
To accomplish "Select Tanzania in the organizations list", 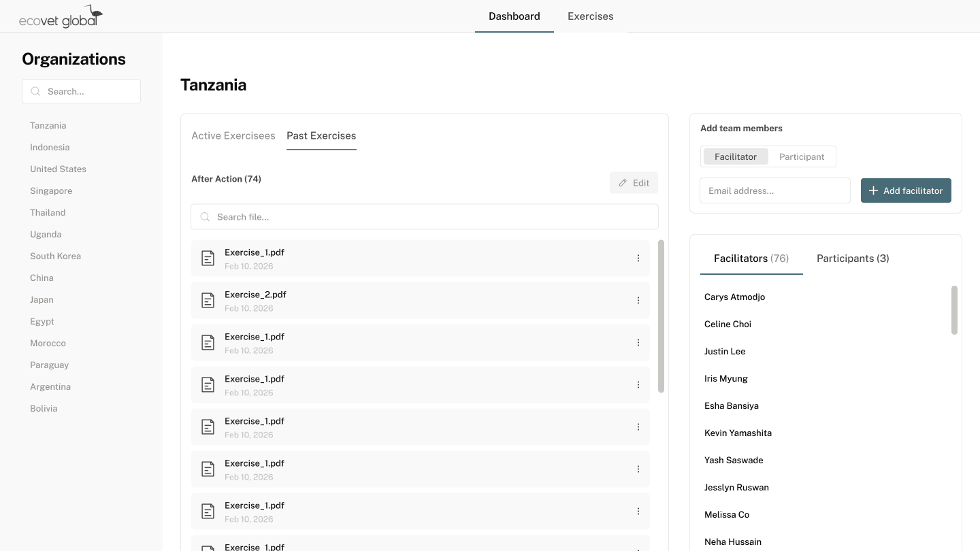I will tap(48, 126).
